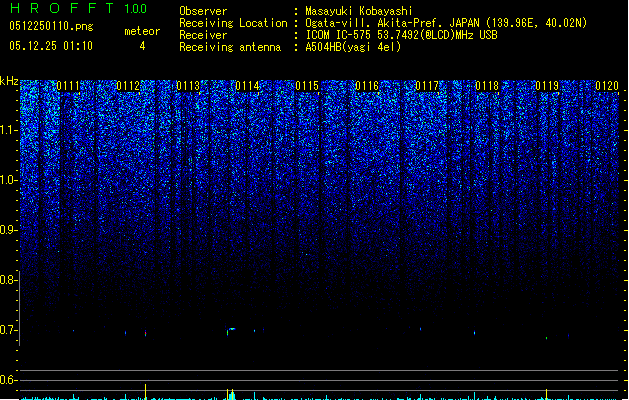
Task: Click the Receiving Location value text
Action: coord(446,23)
